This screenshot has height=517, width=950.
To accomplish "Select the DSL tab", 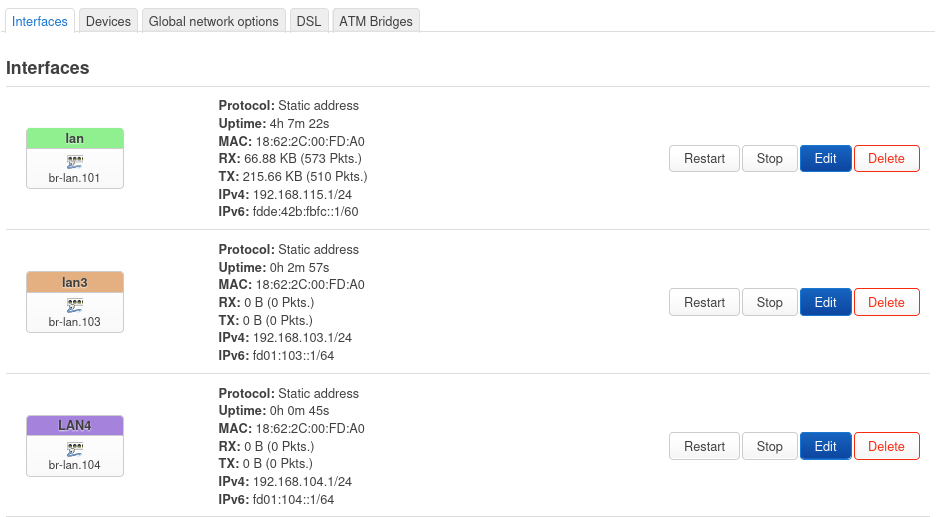I will coord(309,21).
